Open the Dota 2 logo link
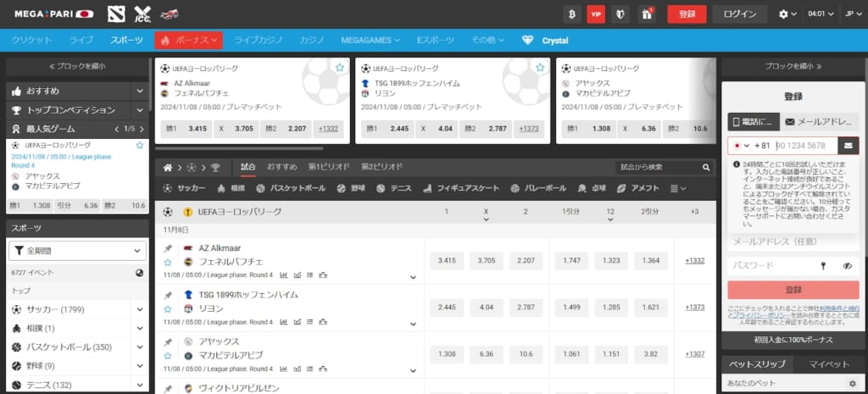The width and height of the screenshot is (868, 394). 116,14
